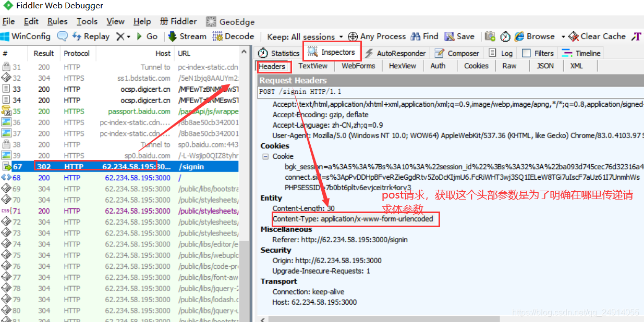Click the timer clock icon
Image resolution: width=644 pixels, height=322 pixels.
505,36
